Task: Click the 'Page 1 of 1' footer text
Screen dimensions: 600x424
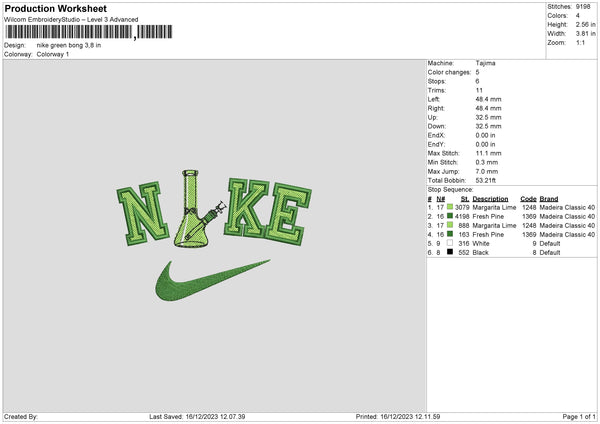Action: point(579,416)
